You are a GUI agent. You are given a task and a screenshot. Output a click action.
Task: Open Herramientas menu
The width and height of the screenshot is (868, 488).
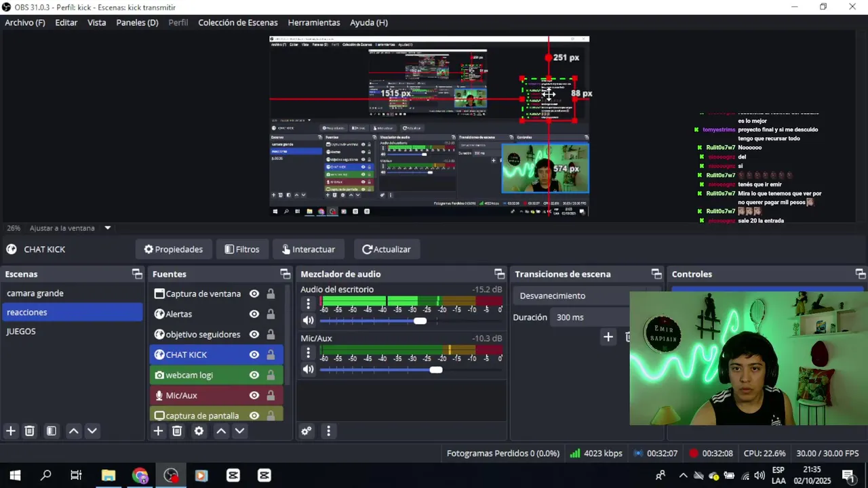tap(314, 22)
